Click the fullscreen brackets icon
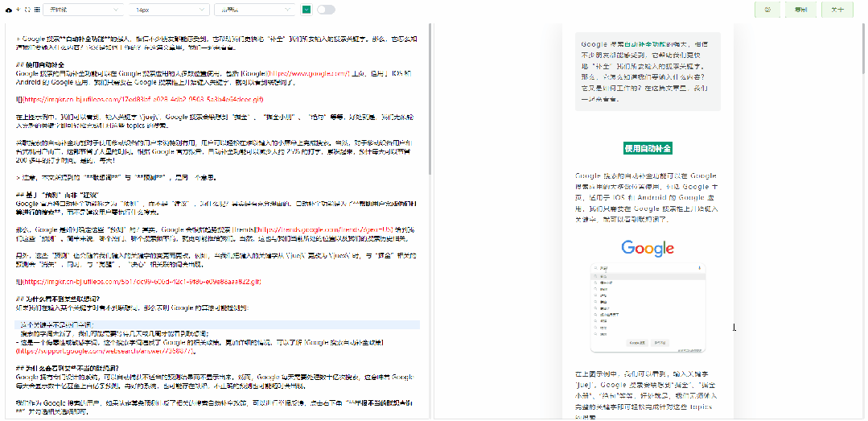Viewport: 868px width, 421px height. coord(27,10)
